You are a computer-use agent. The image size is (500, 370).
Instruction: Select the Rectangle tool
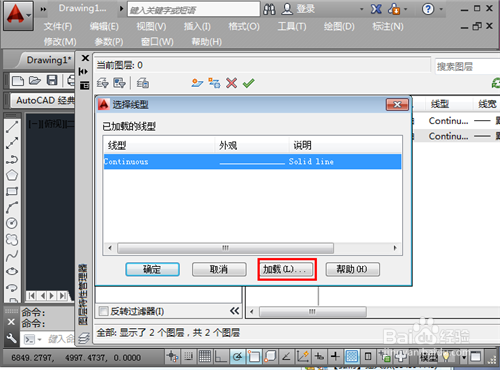tap(12, 191)
